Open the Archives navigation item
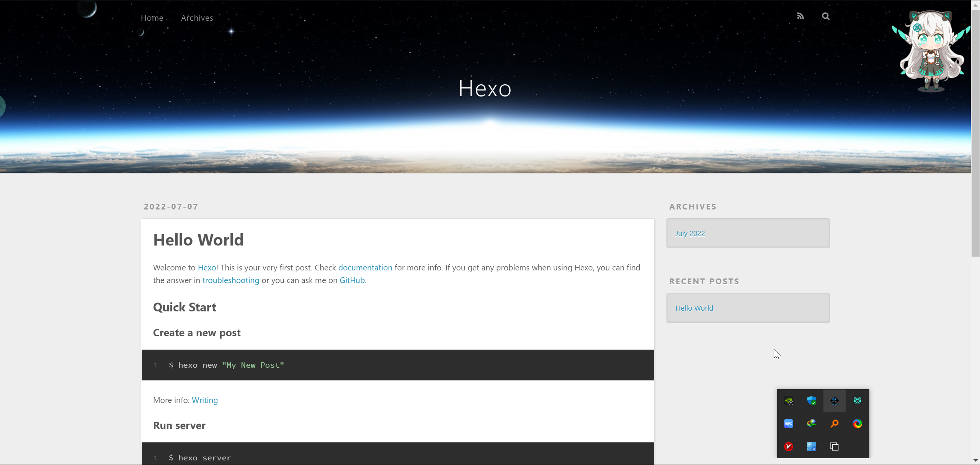 [x=197, y=18]
